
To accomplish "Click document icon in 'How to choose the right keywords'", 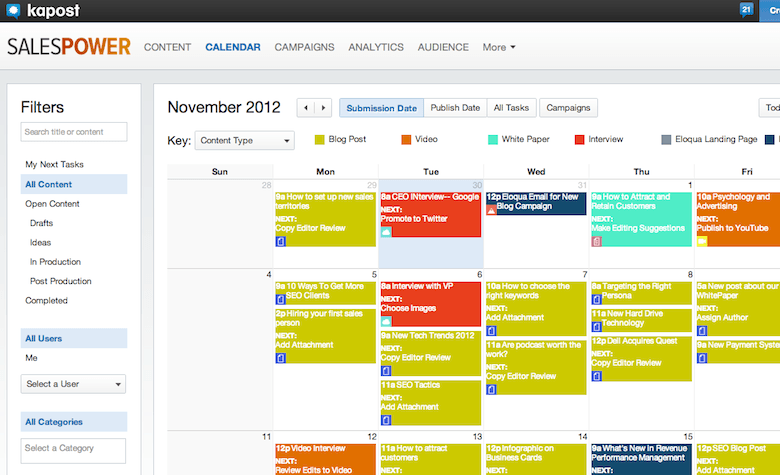I will click(x=491, y=331).
